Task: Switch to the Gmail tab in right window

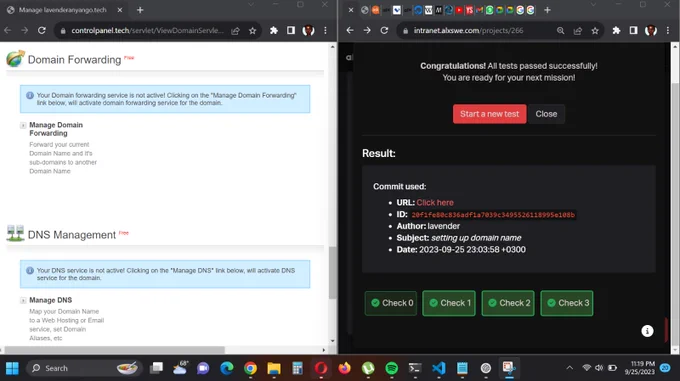Action: (x=479, y=10)
